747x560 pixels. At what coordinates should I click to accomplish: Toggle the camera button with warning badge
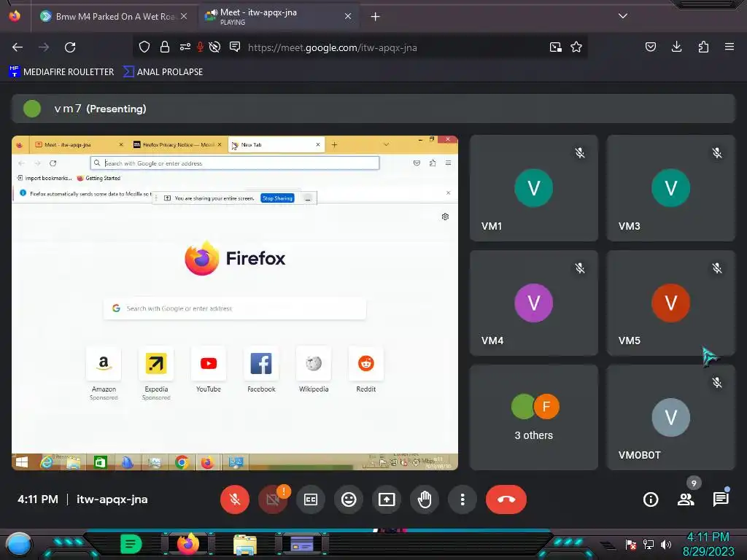coord(273,499)
